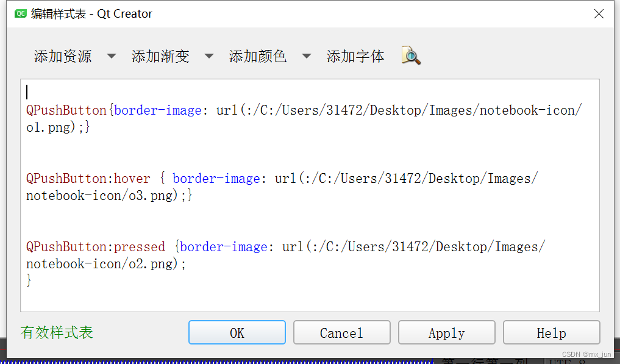
Task: Open the 添加颜色 dropdown arrow
Action: point(307,56)
